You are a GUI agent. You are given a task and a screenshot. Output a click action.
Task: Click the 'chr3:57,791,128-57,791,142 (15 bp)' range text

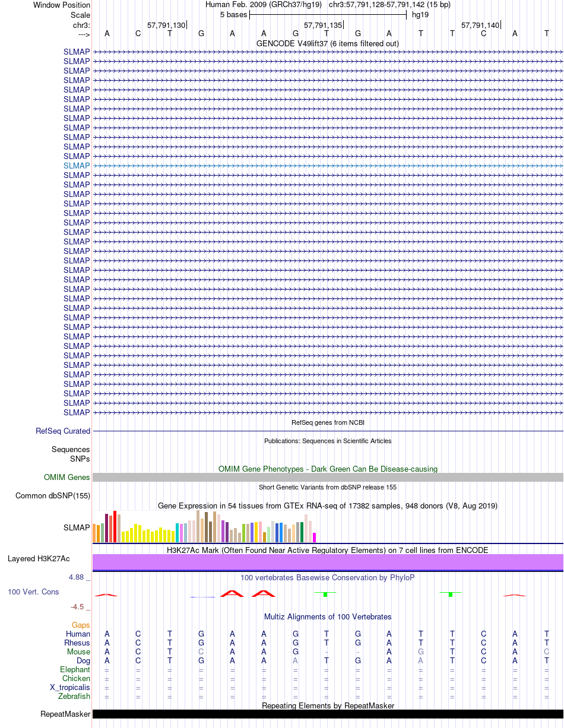389,5
